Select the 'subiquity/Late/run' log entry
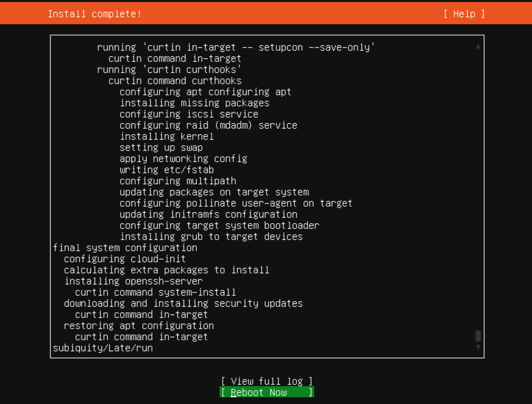Image resolution: width=532 pixels, height=404 pixels. [103, 348]
